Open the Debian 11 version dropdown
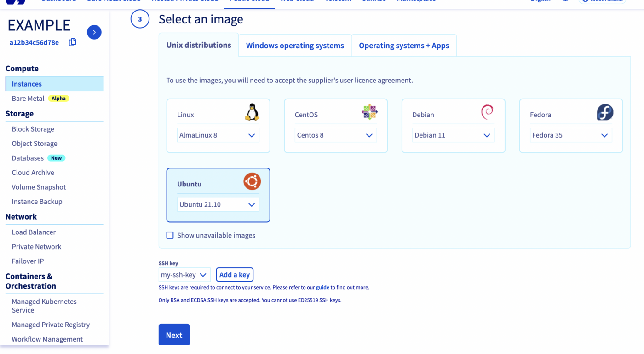The height and width of the screenshot is (354, 644). (x=453, y=135)
